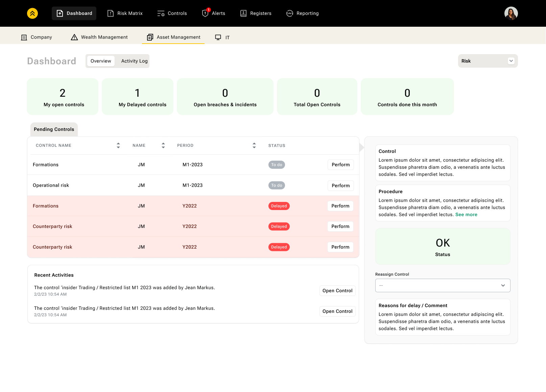Image resolution: width=546 pixels, height=392 pixels.
Task: Perform the Operational risk control
Action: coord(340,186)
